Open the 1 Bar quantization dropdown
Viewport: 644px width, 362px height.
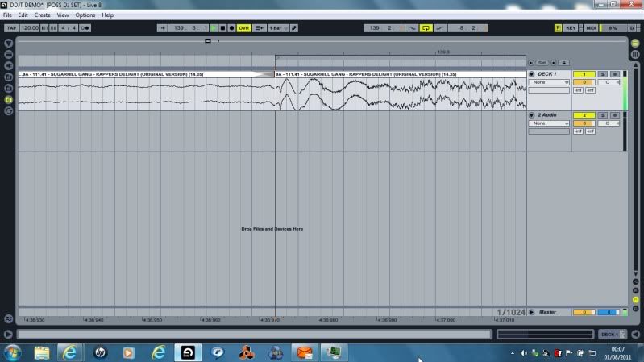coord(277,27)
